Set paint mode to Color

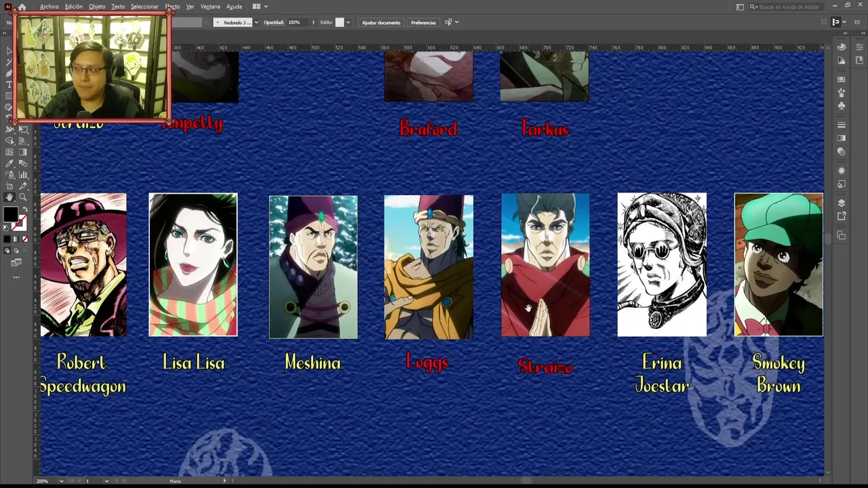7,239
